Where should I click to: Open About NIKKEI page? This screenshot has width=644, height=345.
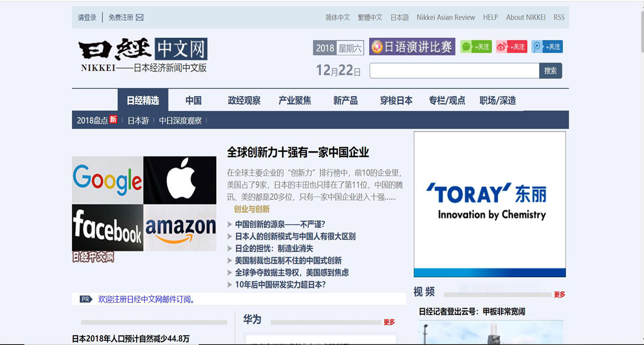(x=526, y=17)
